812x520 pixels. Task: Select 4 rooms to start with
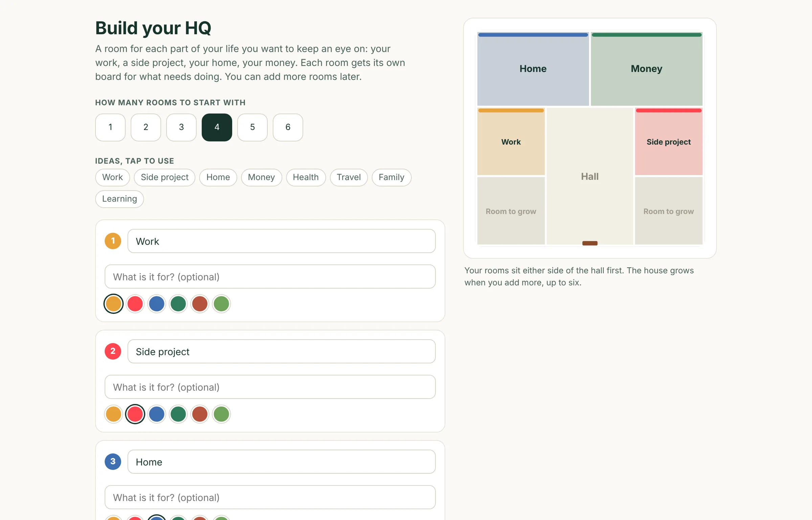pos(217,127)
